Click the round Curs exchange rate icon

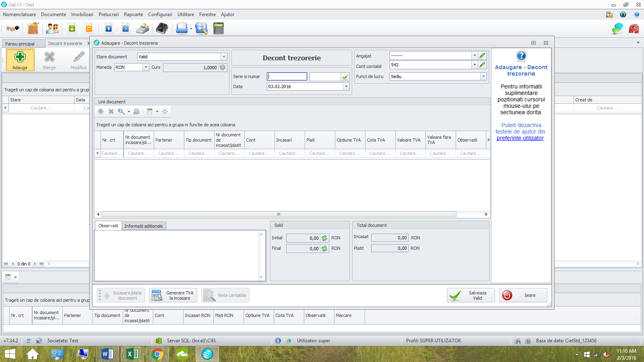coord(223,67)
